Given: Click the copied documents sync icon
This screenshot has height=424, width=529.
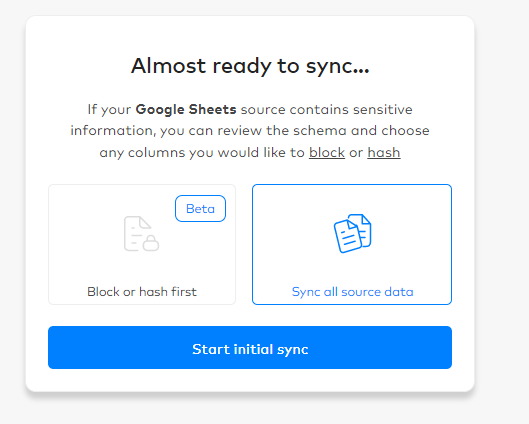Looking at the screenshot, I should click(353, 233).
